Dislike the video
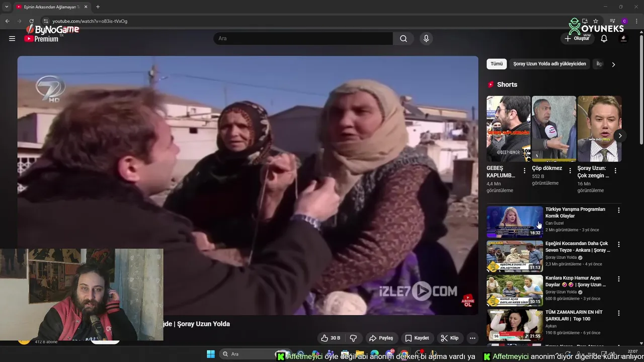The height and width of the screenshot is (362, 644). (353, 338)
